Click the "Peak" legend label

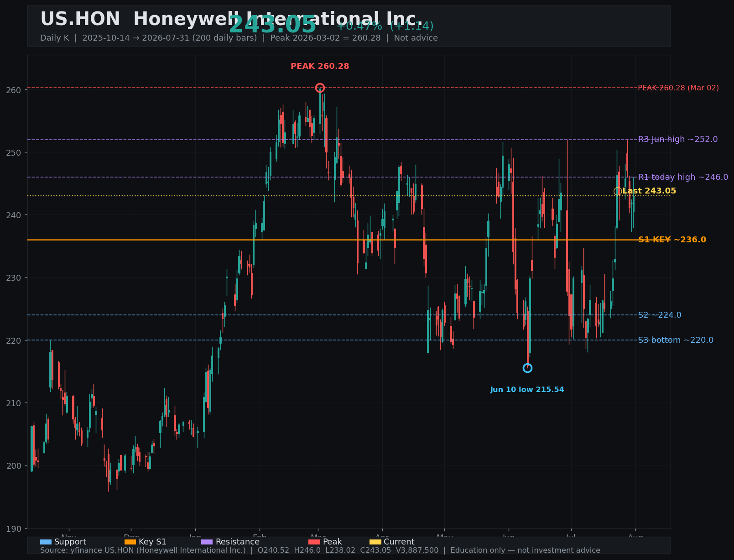(333, 542)
